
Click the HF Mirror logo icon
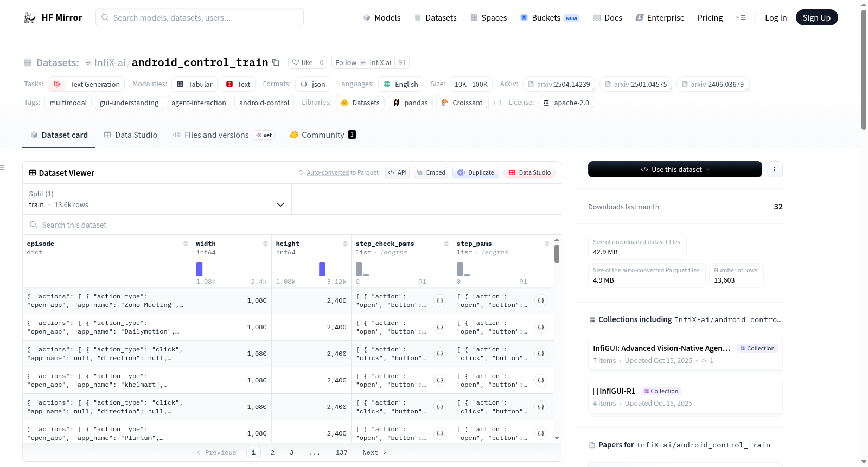(30, 18)
